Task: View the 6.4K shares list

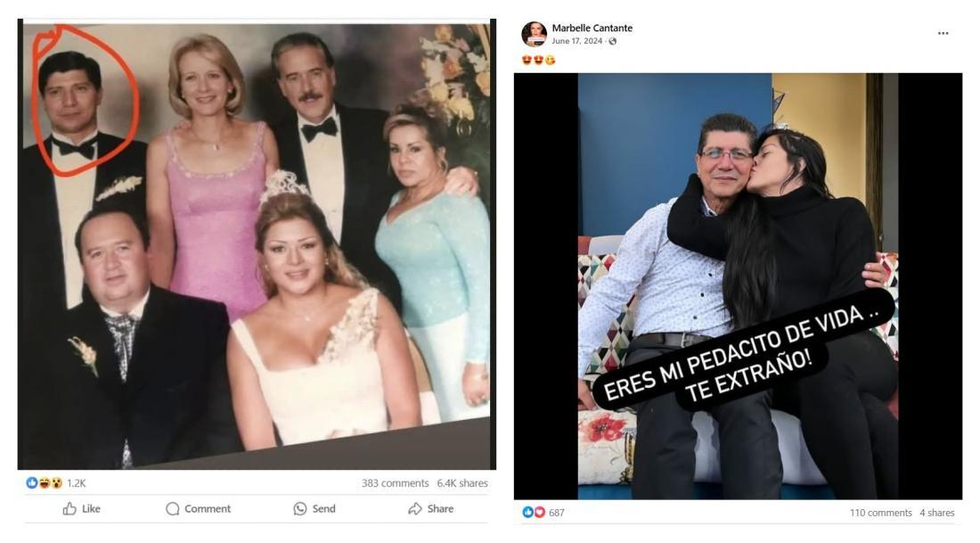Action: tap(462, 483)
